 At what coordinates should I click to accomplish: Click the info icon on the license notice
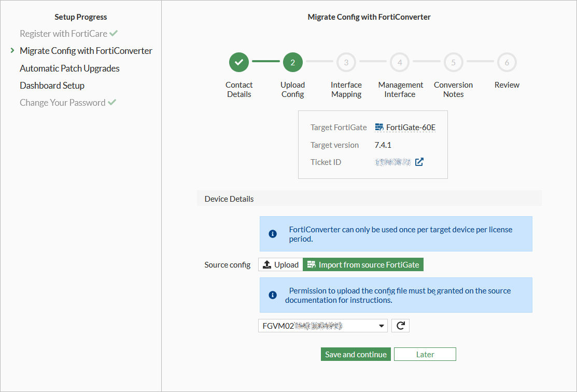(x=272, y=233)
